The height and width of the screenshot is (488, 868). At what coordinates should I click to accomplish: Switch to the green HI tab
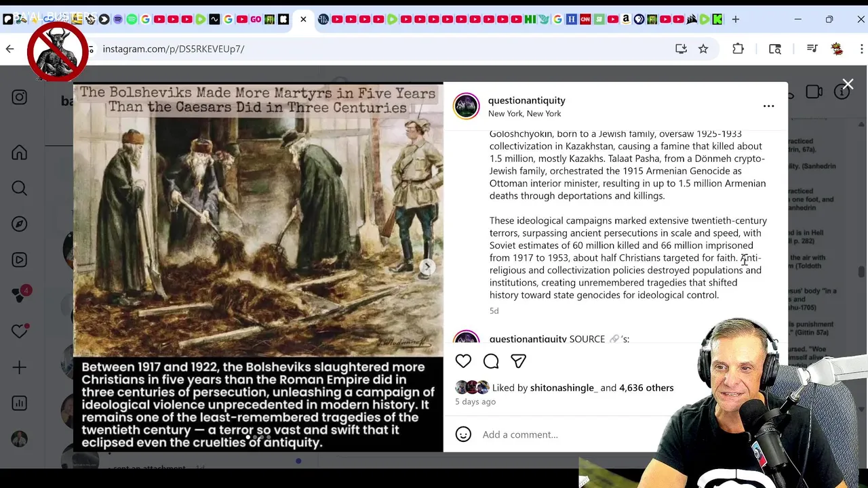(530, 20)
